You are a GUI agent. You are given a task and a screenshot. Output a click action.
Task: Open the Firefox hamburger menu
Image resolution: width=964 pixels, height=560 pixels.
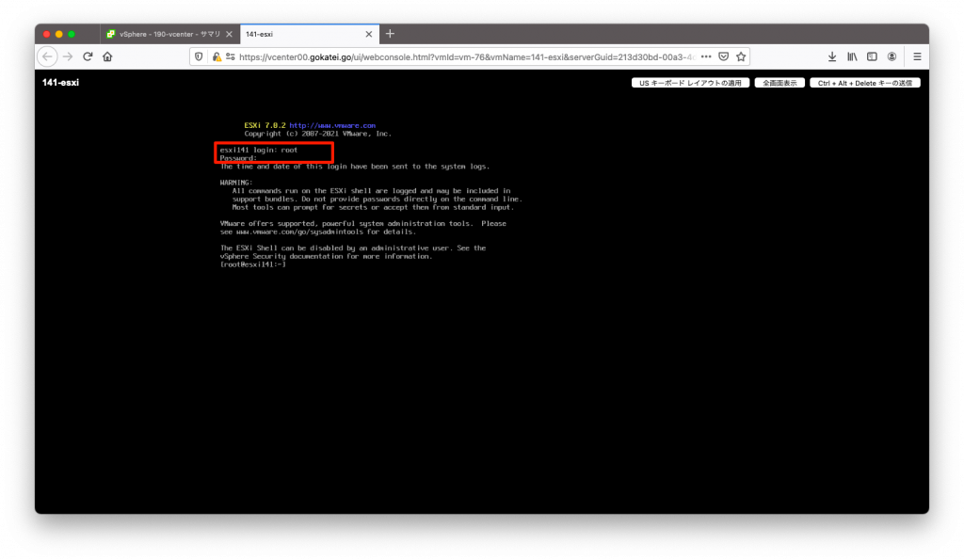(916, 56)
